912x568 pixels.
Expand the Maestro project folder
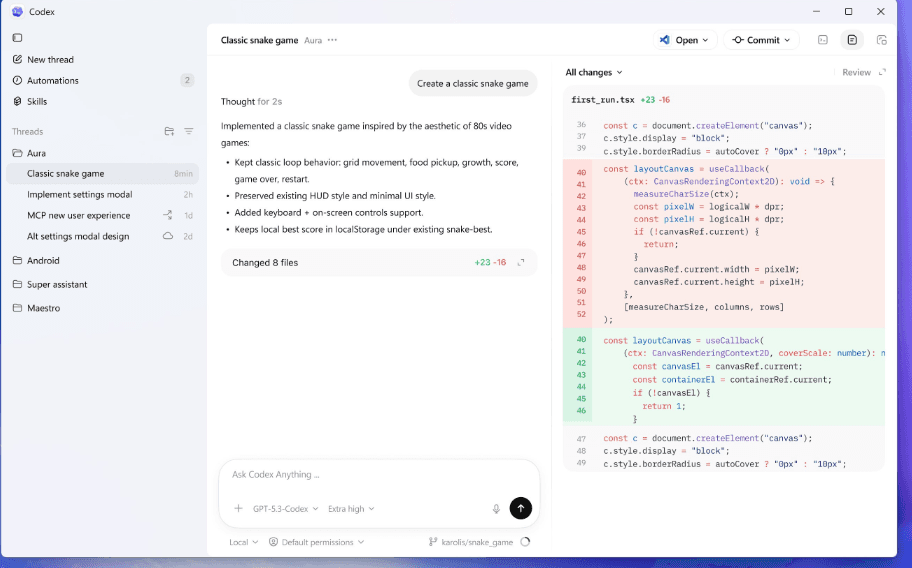coord(36,308)
